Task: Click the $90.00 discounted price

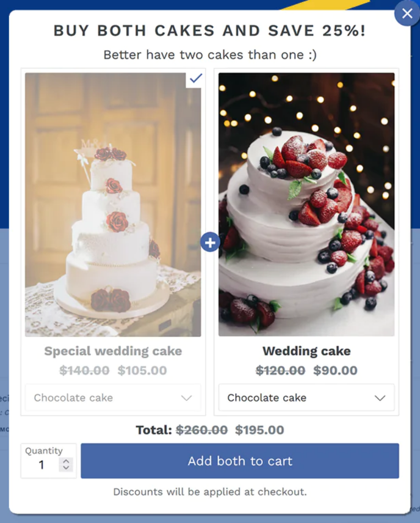Action: click(335, 370)
